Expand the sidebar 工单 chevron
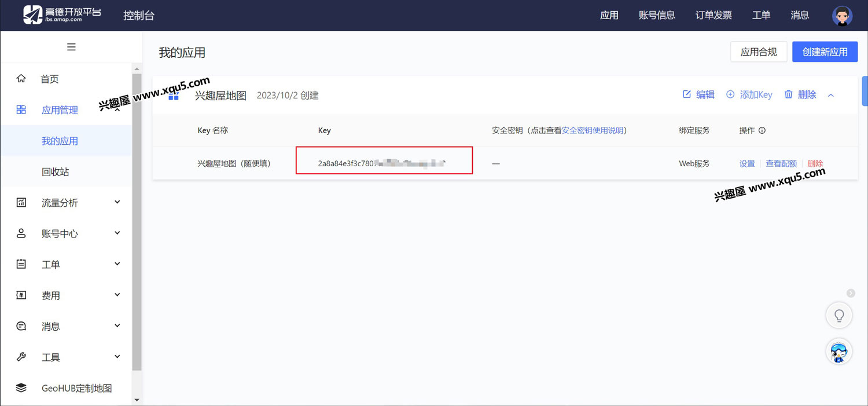 pos(117,264)
